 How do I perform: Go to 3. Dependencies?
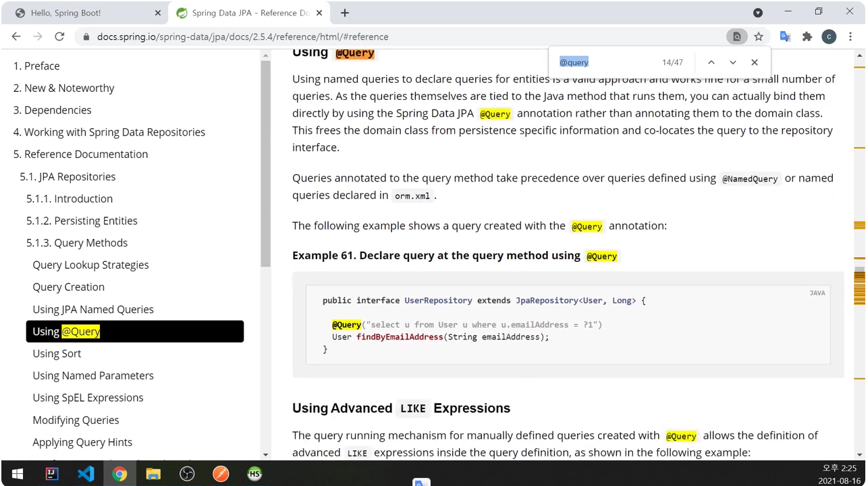[x=52, y=110]
